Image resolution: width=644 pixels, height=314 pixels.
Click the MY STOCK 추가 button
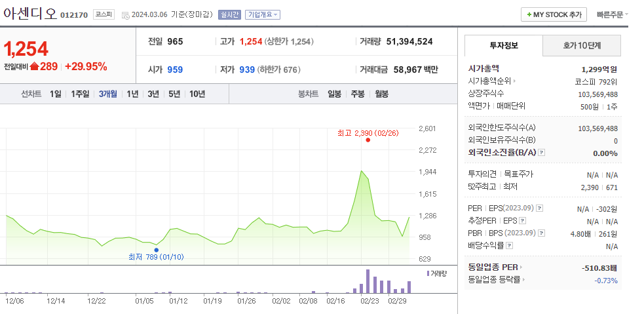[554, 14]
